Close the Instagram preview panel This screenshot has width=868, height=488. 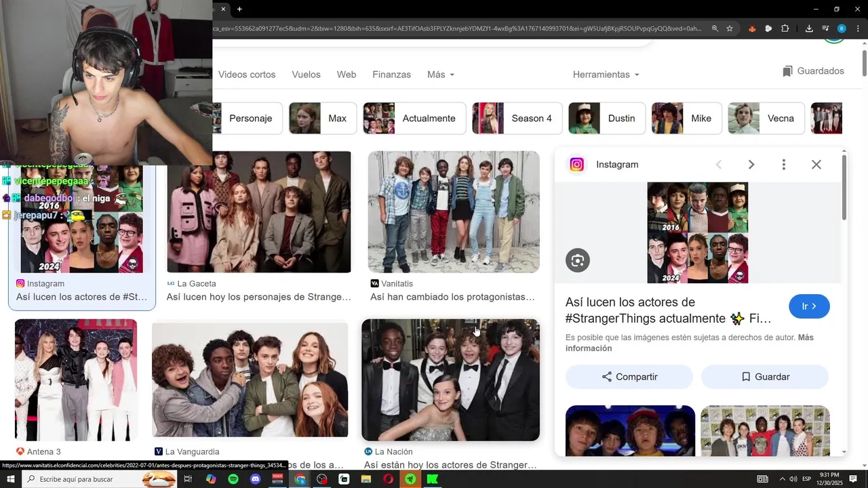(x=816, y=165)
